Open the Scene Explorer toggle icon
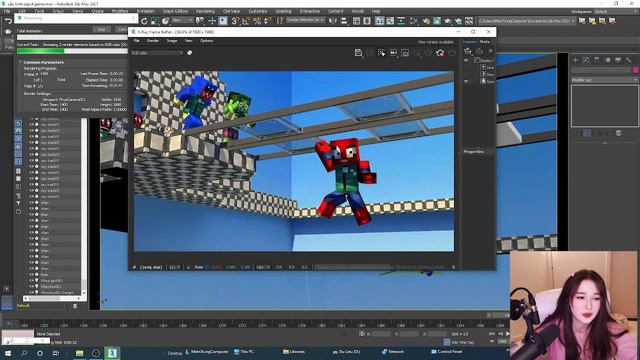Viewport: 640px width, 360px height. (x=356, y=20)
